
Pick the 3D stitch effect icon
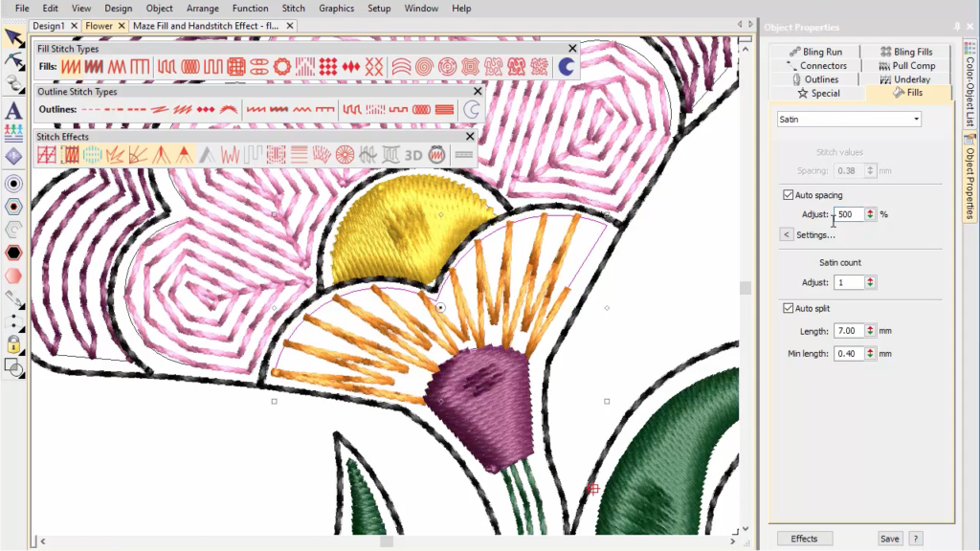(x=413, y=155)
